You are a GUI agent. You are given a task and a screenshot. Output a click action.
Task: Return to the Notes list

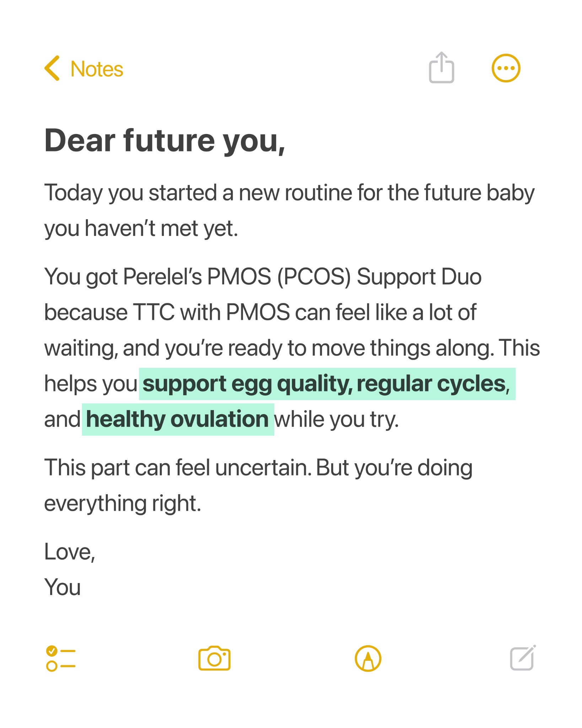tap(97, 69)
